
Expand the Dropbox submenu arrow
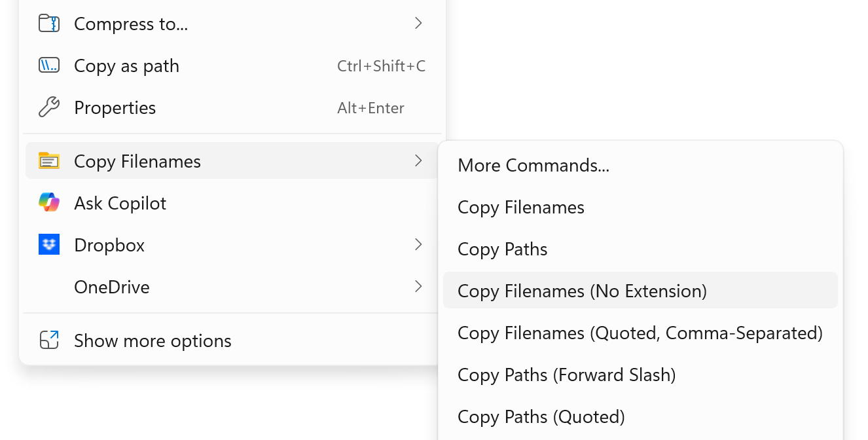tap(418, 244)
